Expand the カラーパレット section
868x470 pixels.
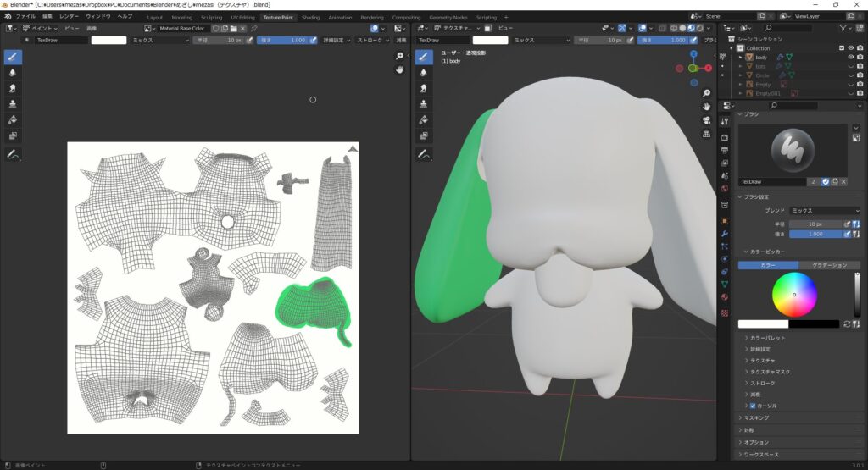click(766, 338)
